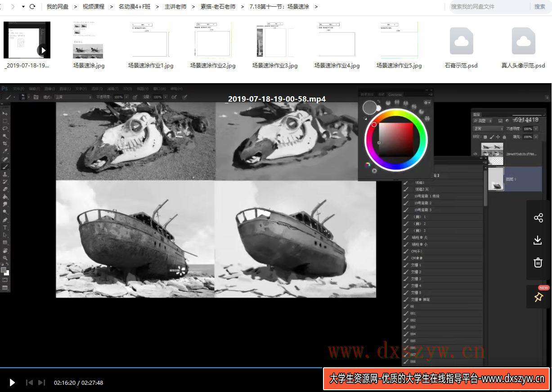Select the Type tool

point(5,227)
